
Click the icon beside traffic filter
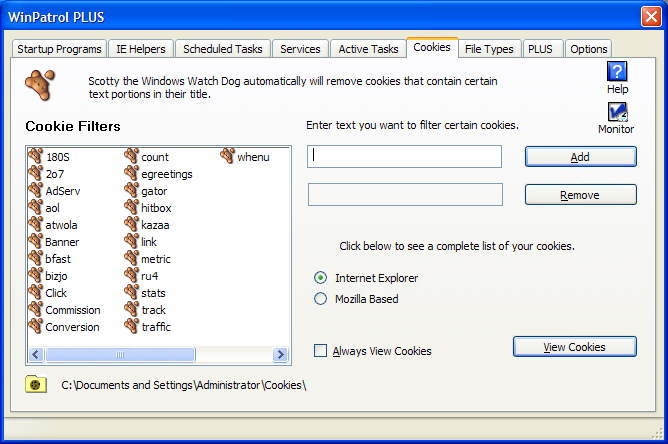pos(132,326)
